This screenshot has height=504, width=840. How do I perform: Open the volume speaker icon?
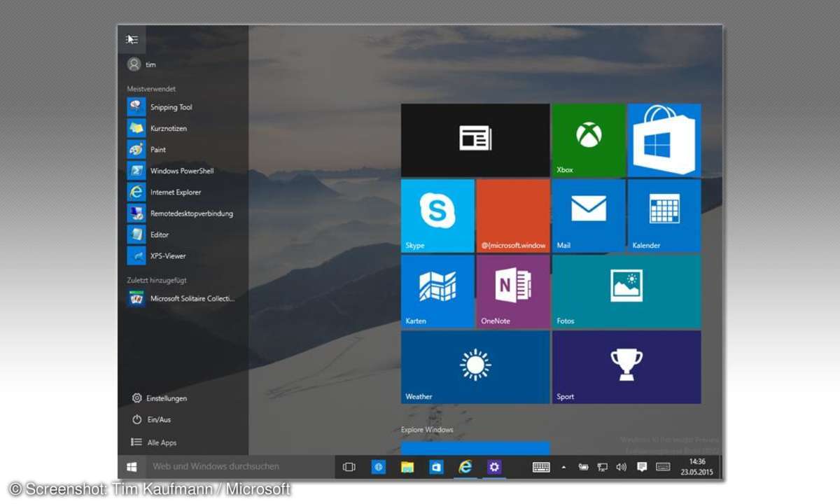pyautogui.click(x=621, y=467)
